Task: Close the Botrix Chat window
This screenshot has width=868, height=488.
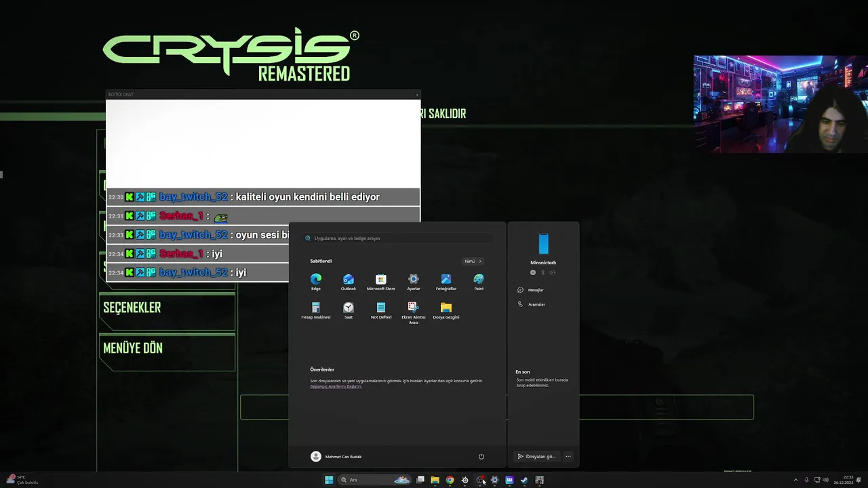Action: pyautogui.click(x=416, y=94)
